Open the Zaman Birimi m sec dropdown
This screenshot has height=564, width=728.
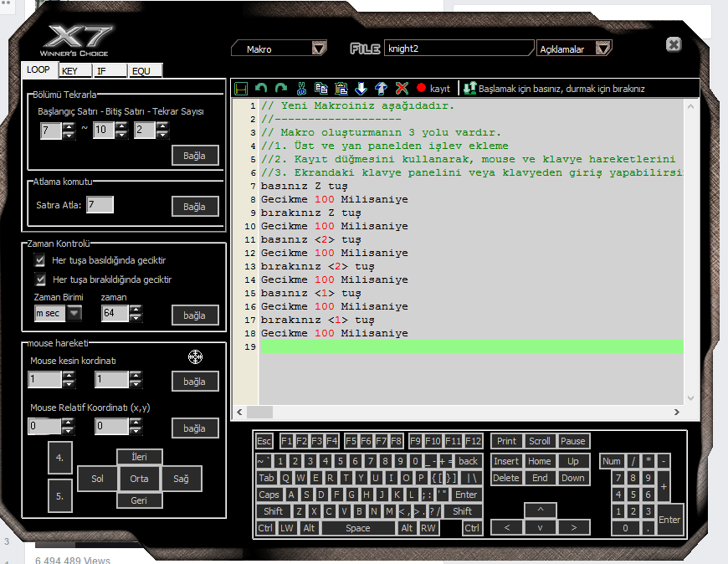tap(74, 313)
